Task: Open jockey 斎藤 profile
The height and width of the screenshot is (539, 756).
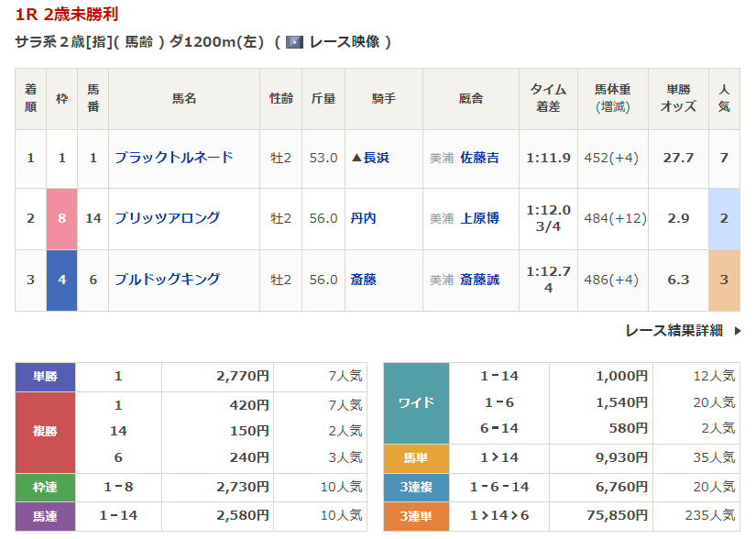Action: (x=364, y=280)
